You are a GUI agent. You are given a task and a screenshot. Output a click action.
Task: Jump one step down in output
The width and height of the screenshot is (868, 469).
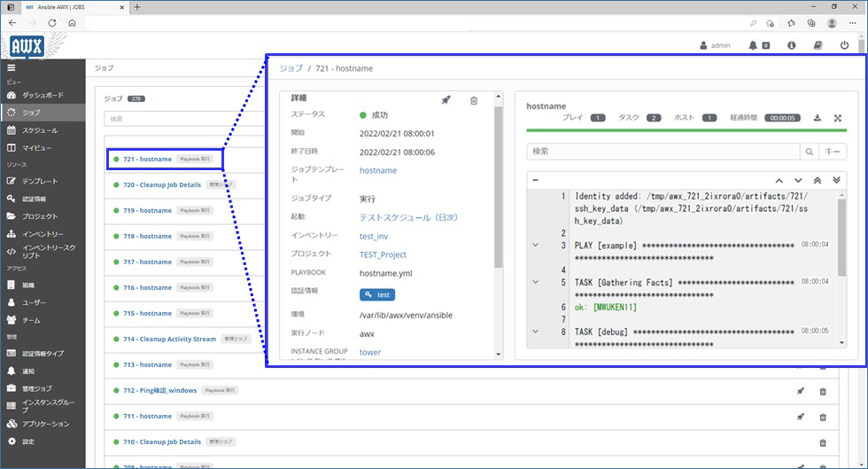[798, 180]
